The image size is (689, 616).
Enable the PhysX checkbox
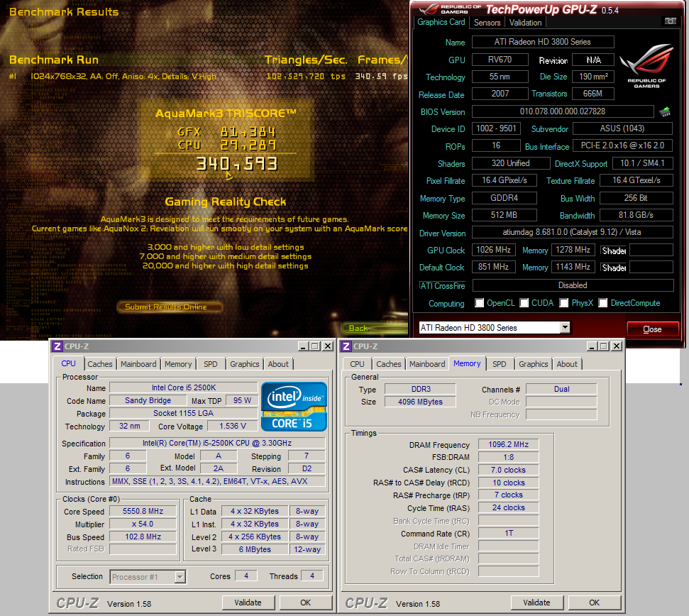point(564,303)
